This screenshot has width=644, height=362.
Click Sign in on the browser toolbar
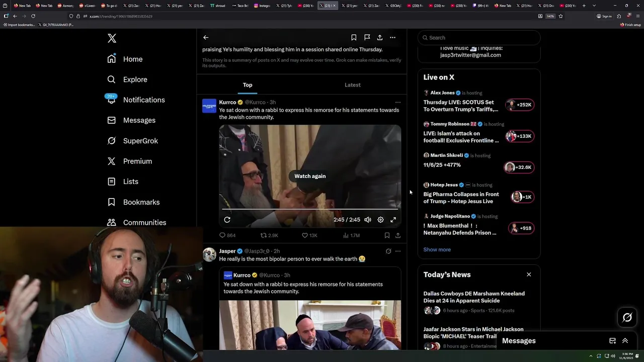pos(604,16)
